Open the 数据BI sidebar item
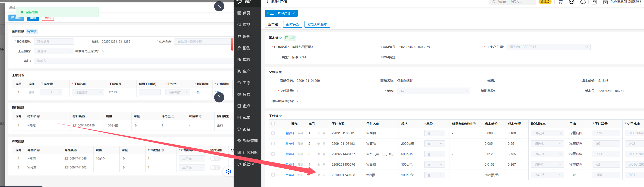 pos(245,164)
